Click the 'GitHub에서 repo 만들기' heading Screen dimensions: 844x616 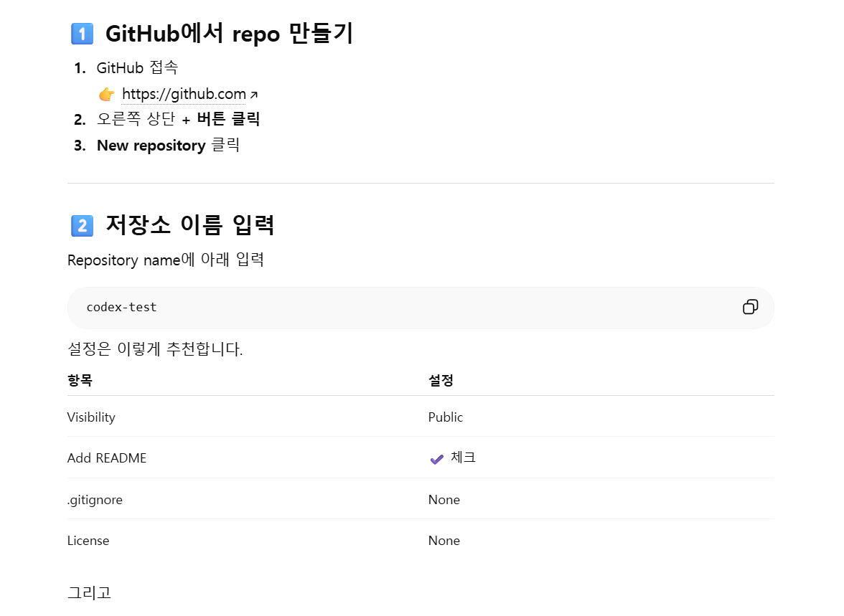(230, 34)
